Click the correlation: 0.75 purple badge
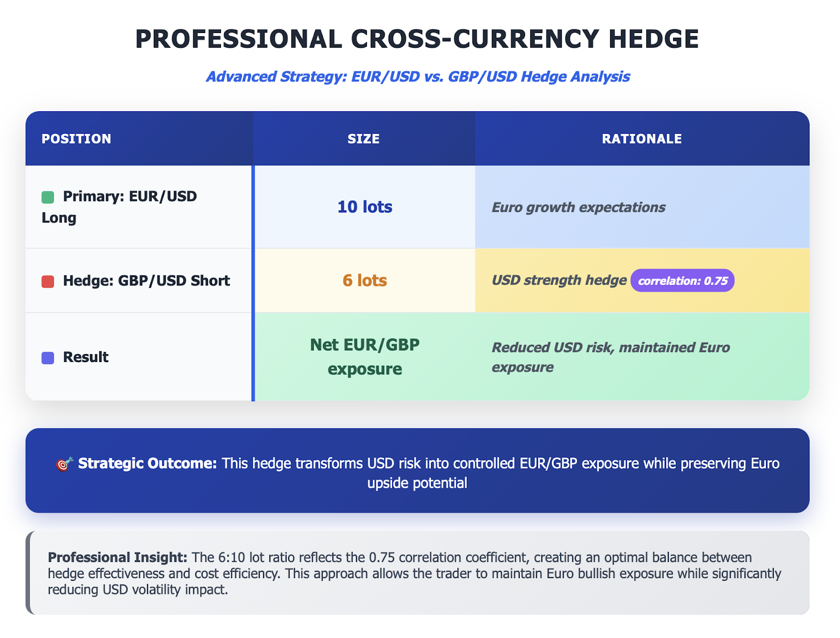Screen dimensions: 840x638 (682, 281)
